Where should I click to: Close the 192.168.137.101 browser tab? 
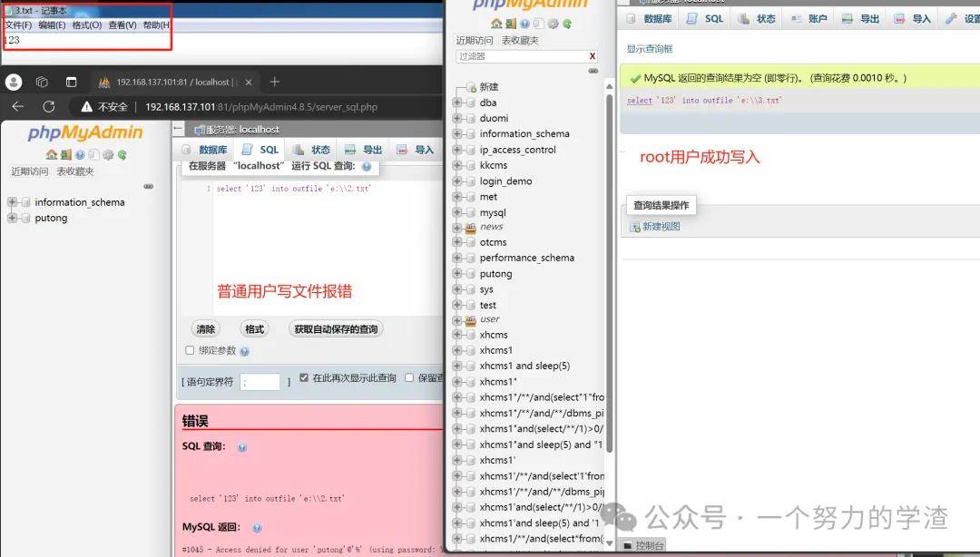tap(249, 82)
